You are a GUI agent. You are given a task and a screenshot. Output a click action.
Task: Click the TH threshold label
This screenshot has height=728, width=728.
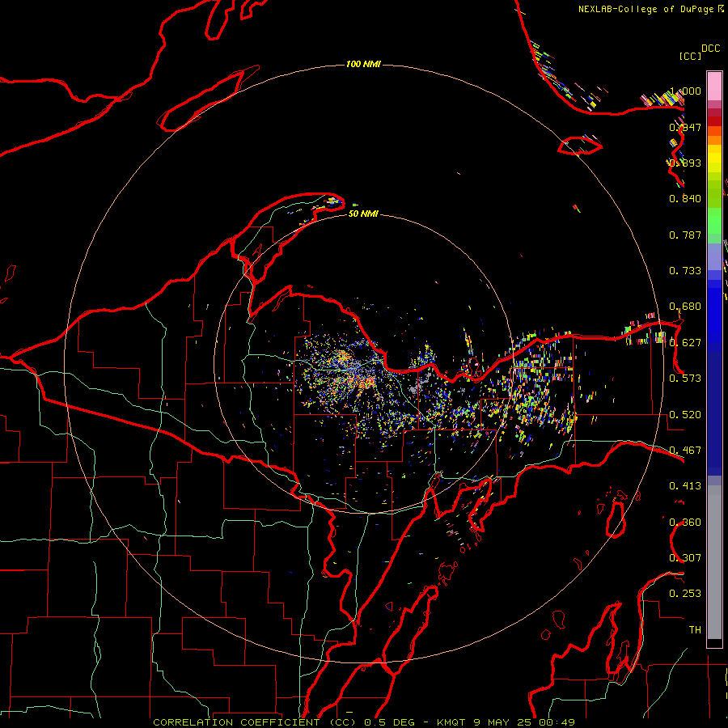695,630
